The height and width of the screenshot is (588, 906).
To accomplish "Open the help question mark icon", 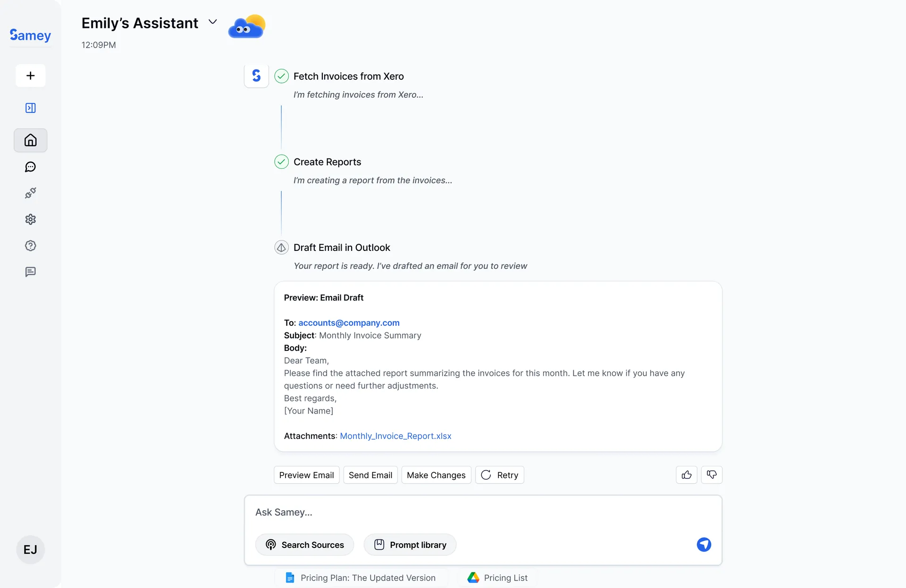I will point(31,246).
